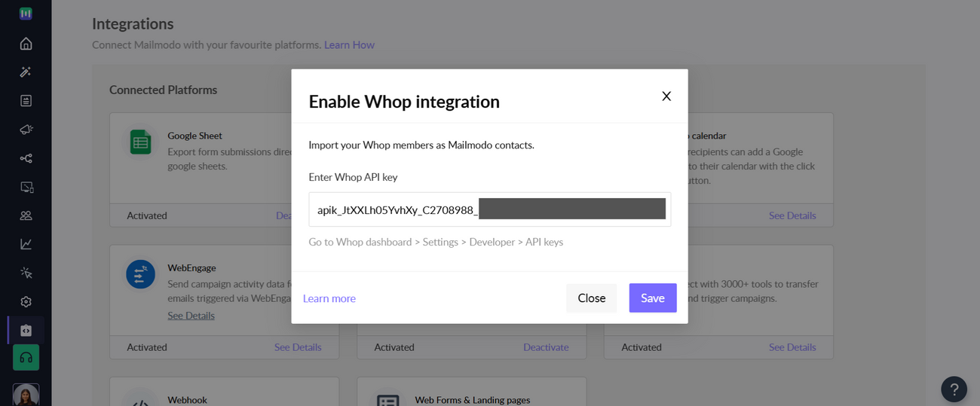Click the Connected Platforms heading

[163, 90]
